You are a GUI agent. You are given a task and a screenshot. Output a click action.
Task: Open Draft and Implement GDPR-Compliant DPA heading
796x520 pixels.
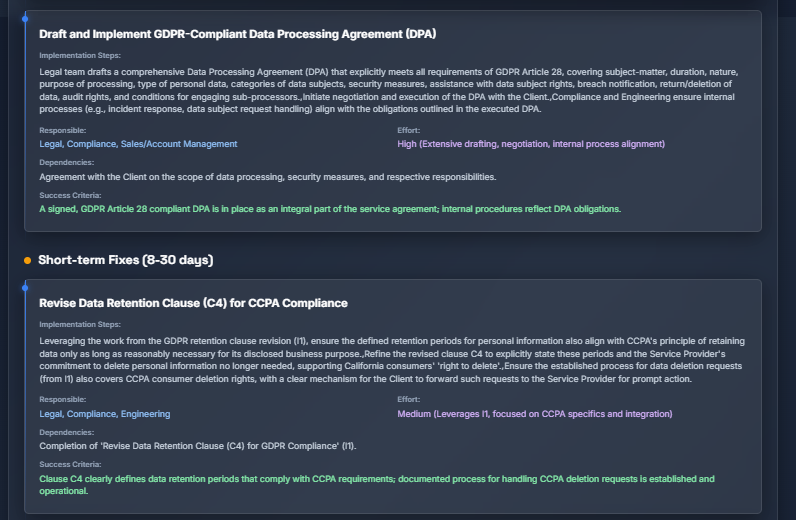(238, 34)
